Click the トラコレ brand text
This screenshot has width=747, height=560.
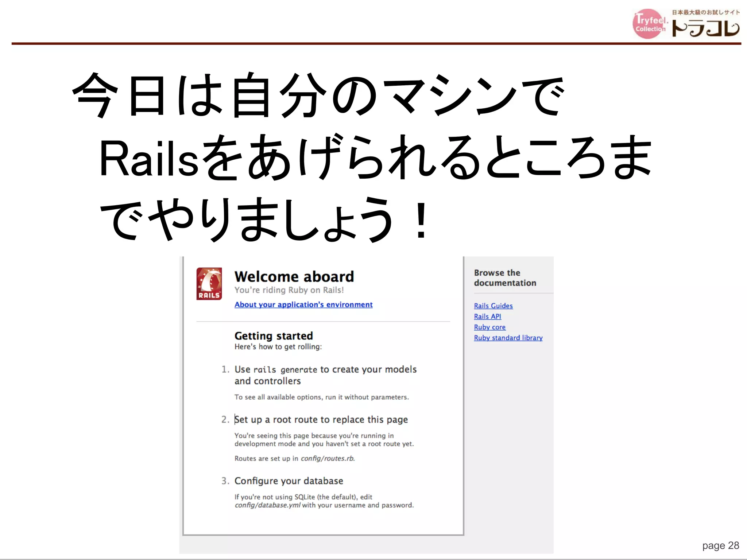(705, 28)
